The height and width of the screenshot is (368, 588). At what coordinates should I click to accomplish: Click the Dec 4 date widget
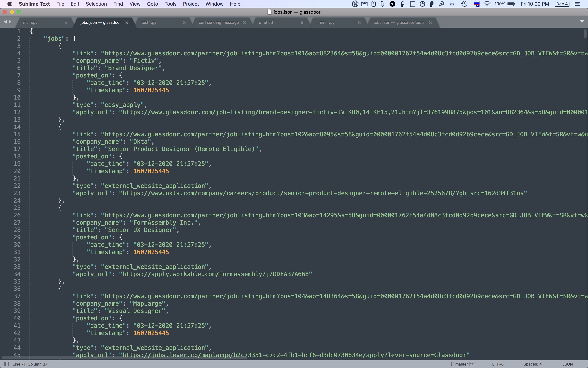(562, 4)
